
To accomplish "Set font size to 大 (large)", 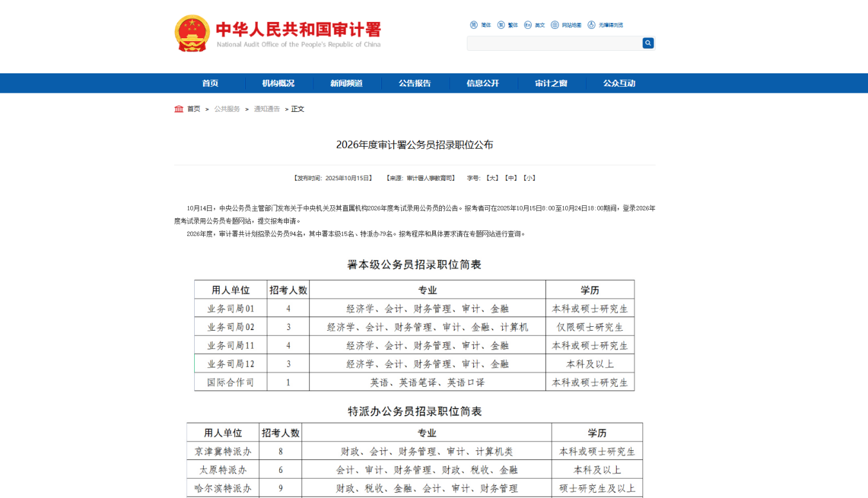I will [493, 178].
